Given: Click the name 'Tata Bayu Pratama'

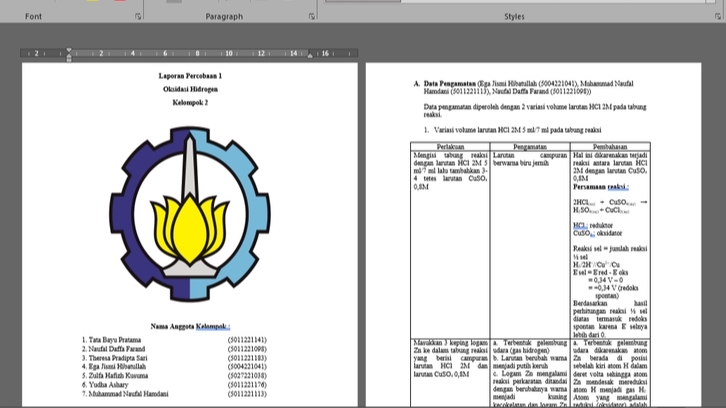Looking at the screenshot, I should (115, 340).
